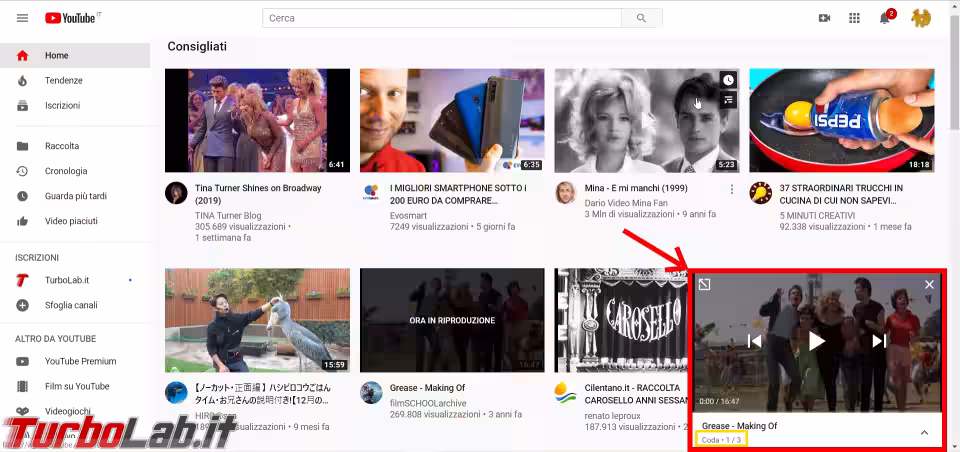Click the 37 STRAORDINARI TRUCCHI video title
Viewport: 960px width, 452px height.
(841, 194)
